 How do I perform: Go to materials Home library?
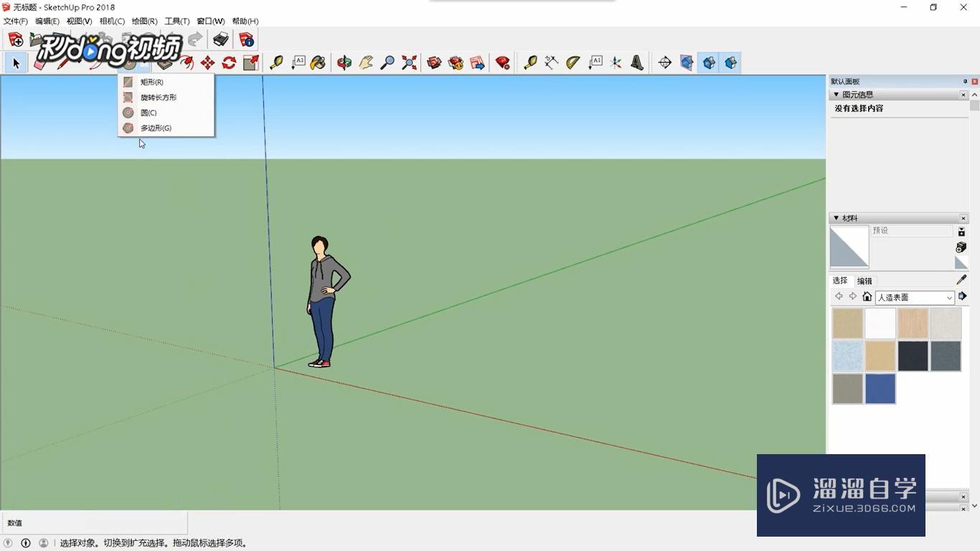click(867, 297)
